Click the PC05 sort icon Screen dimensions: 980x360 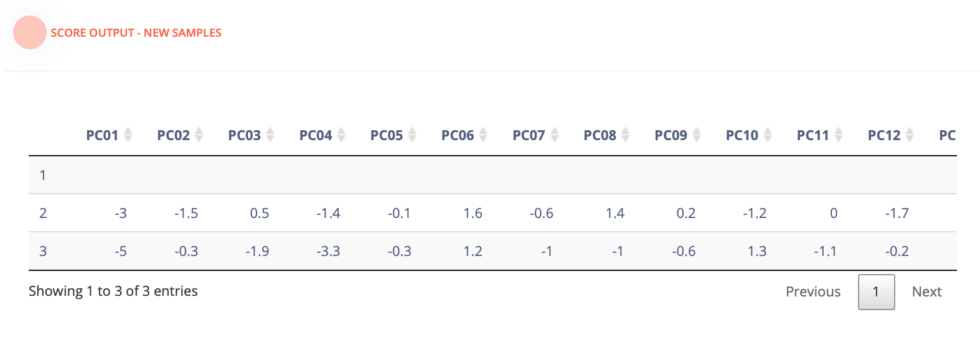coord(412,135)
